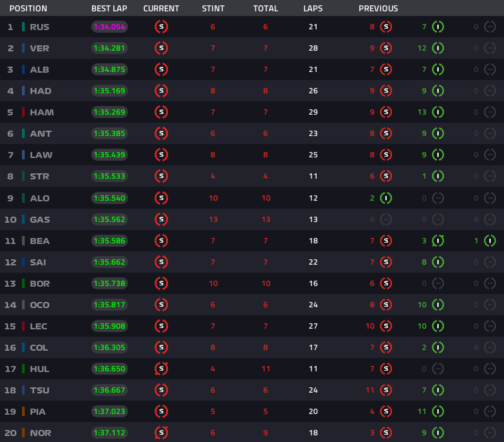Click HAM previous intermediate tyre with 13 laps
This screenshot has height=442, width=504.
[438, 112]
